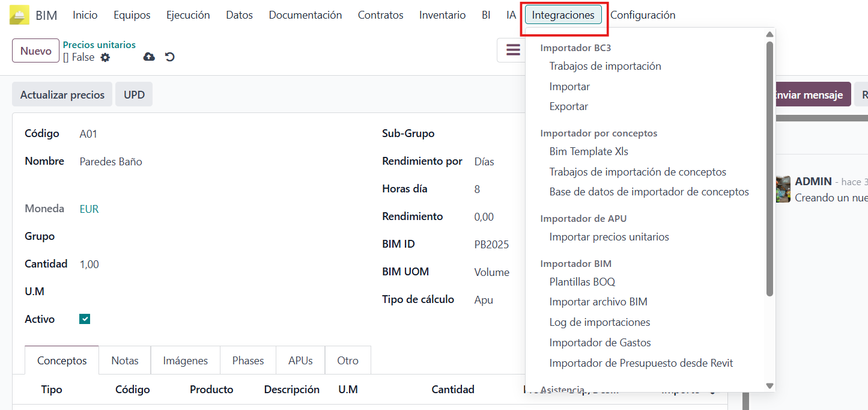Click the Precios unitarios breadcrumb link
This screenshot has height=410, width=868.
[x=99, y=44]
